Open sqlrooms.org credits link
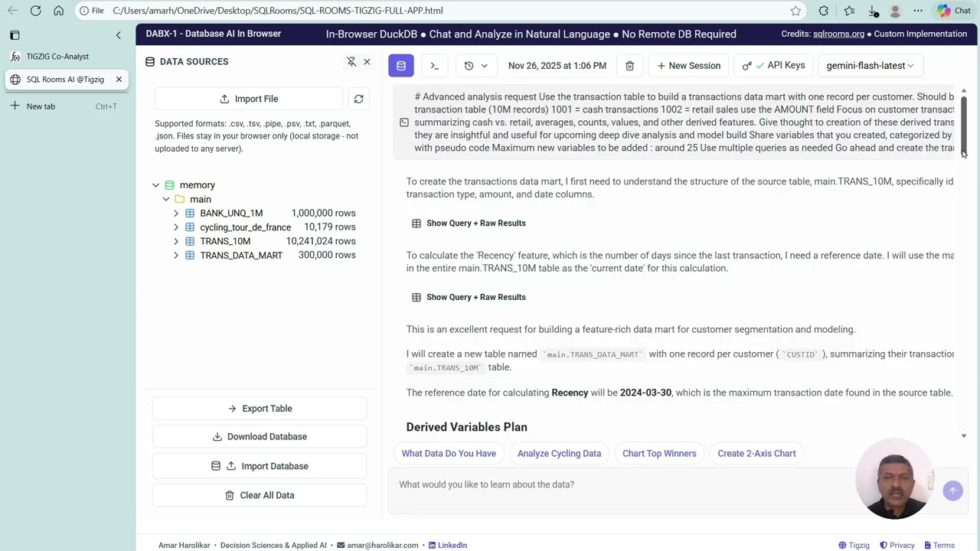This screenshot has height=551, width=980. point(838,34)
